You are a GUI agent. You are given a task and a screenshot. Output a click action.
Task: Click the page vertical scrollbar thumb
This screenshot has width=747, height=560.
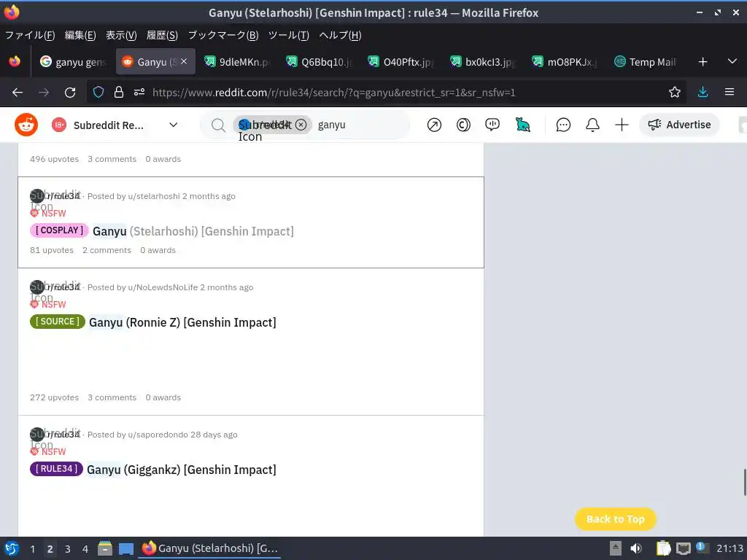point(745,482)
